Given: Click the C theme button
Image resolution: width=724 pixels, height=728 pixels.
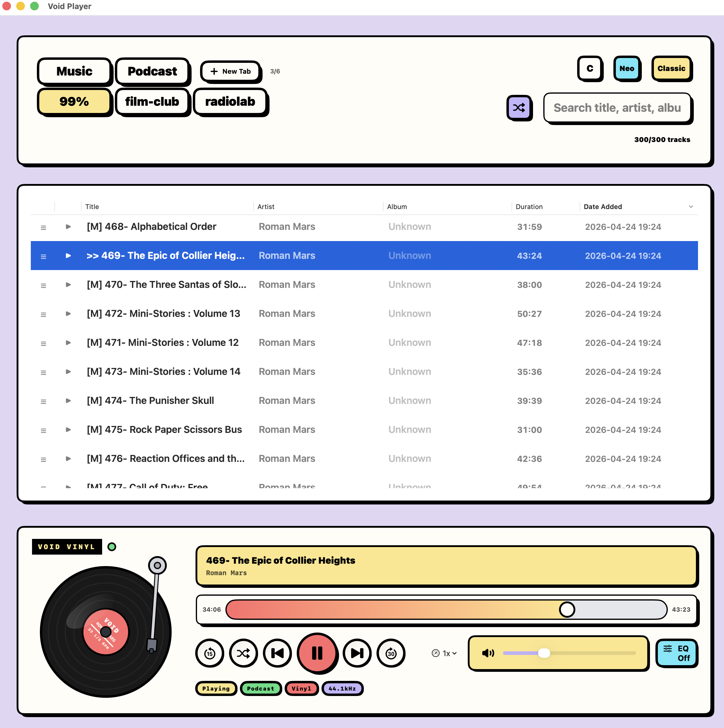Looking at the screenshot, I should pos(590,68).
